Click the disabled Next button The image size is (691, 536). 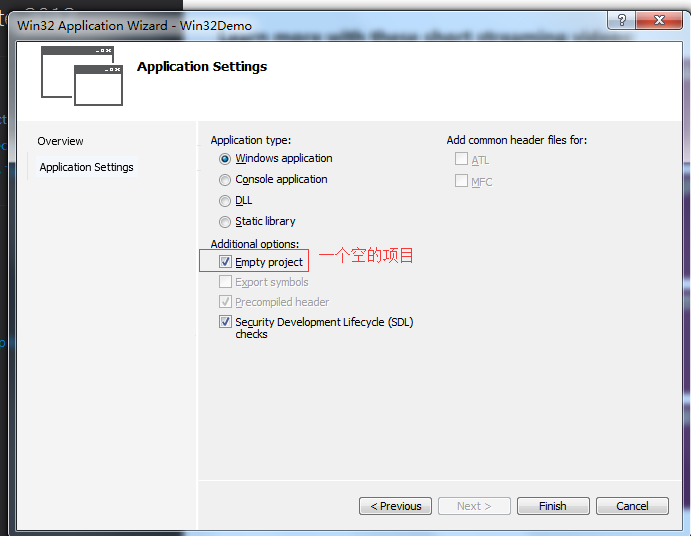[x=474, y=506]
